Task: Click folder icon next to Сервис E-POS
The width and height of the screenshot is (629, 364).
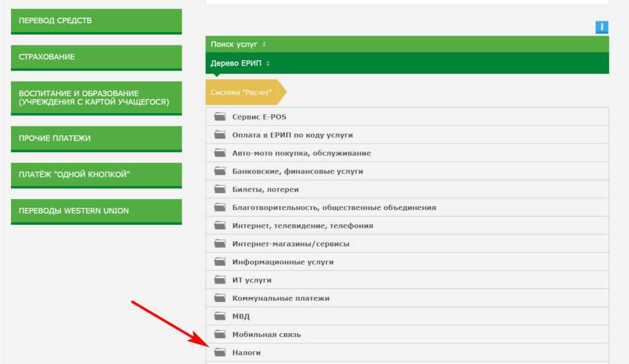Action: pos(220,117)
